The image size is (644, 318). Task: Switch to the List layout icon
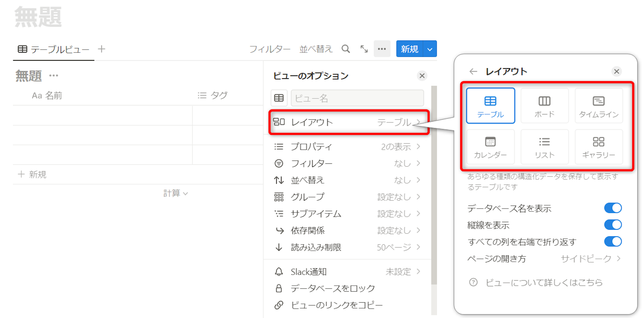tap(544, 146)
